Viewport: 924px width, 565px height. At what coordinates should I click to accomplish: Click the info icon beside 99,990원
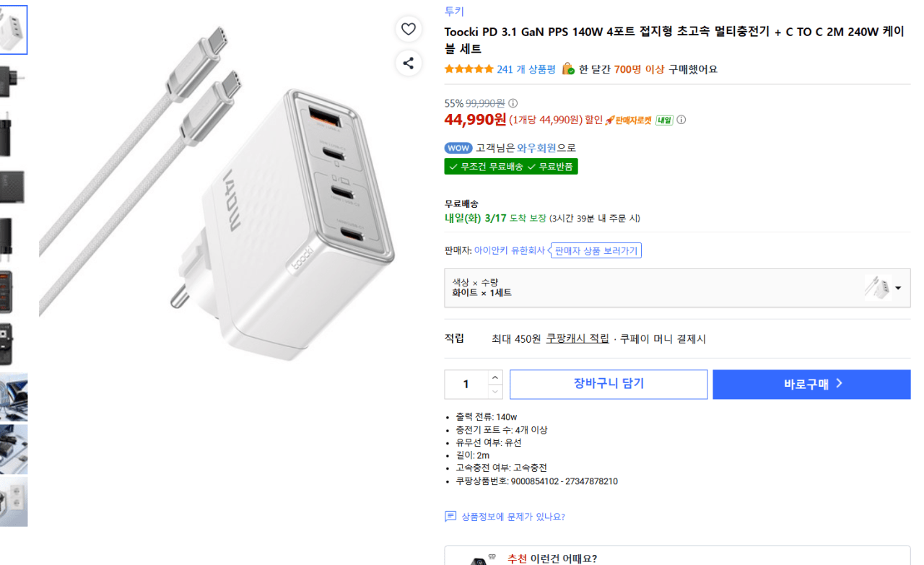(x=512, y=103)
